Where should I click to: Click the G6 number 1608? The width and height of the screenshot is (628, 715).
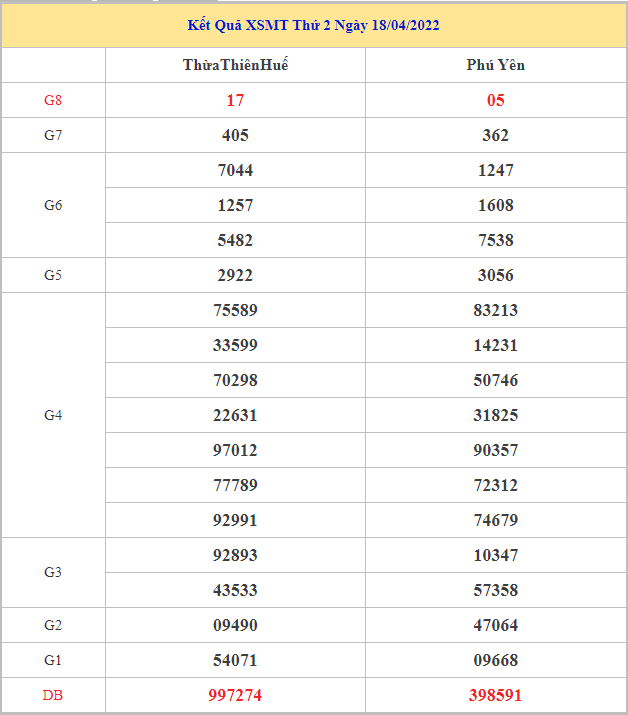(495, 205)
